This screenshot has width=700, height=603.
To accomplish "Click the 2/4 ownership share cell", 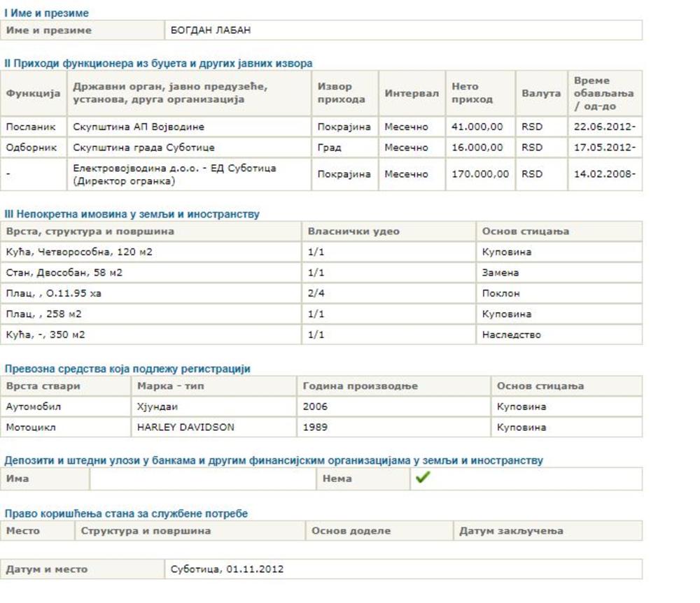I will pos(316,294).
